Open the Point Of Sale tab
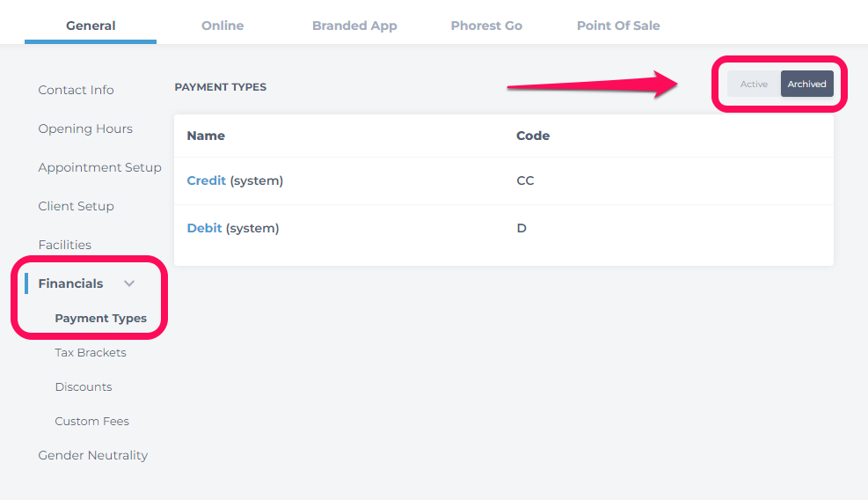The image size is (868, 500). pyautogui.click(x=618, y=26)
